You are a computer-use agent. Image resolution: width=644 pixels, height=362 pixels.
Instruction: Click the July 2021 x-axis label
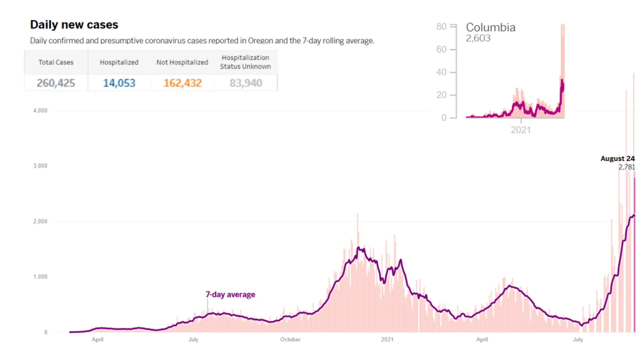(578, 340)
